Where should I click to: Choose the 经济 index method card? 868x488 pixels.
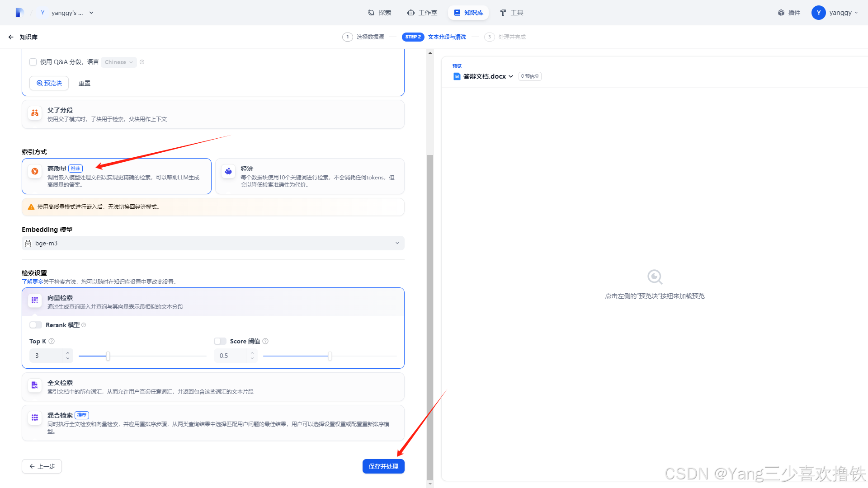(x=310, y=176)
